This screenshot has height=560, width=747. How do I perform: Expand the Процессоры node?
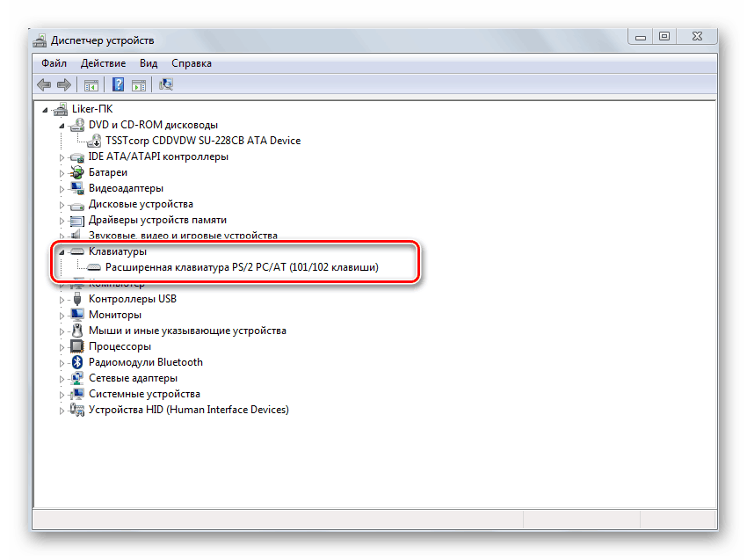[62, 347]
